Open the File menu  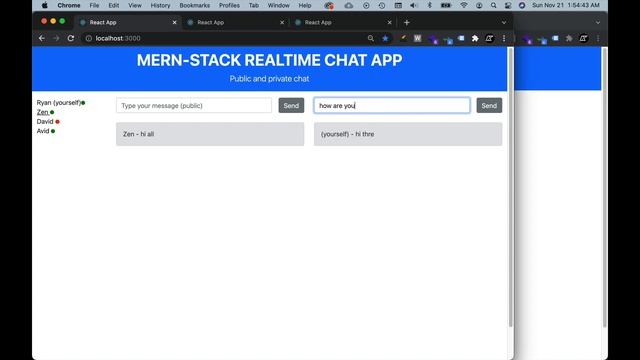tap(94, 5)
